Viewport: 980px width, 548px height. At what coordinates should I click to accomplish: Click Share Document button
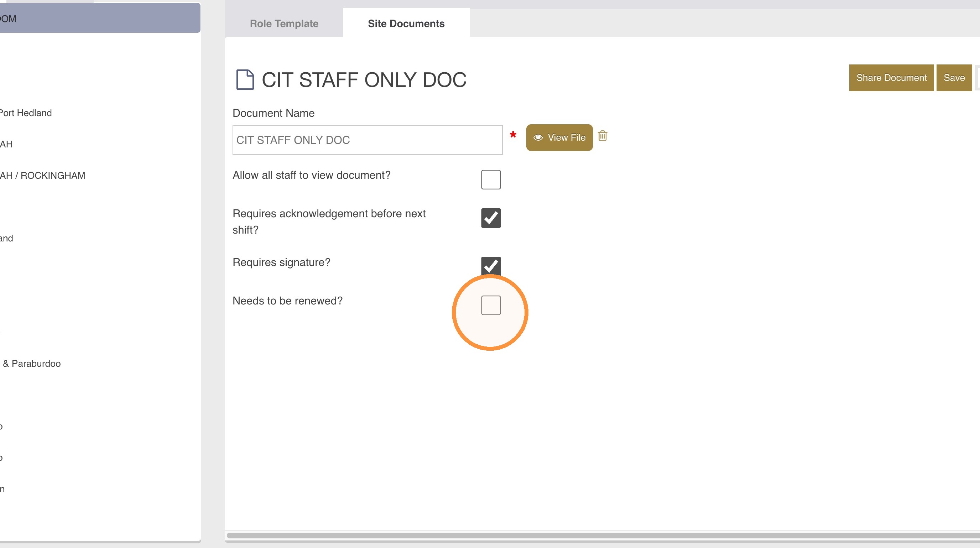pos(891,78)
